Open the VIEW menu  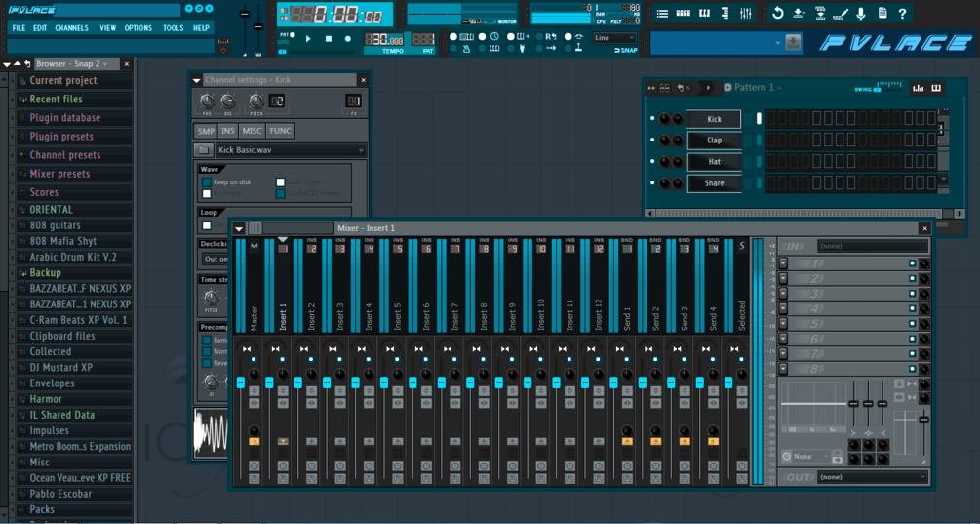(x=107, y=28)
